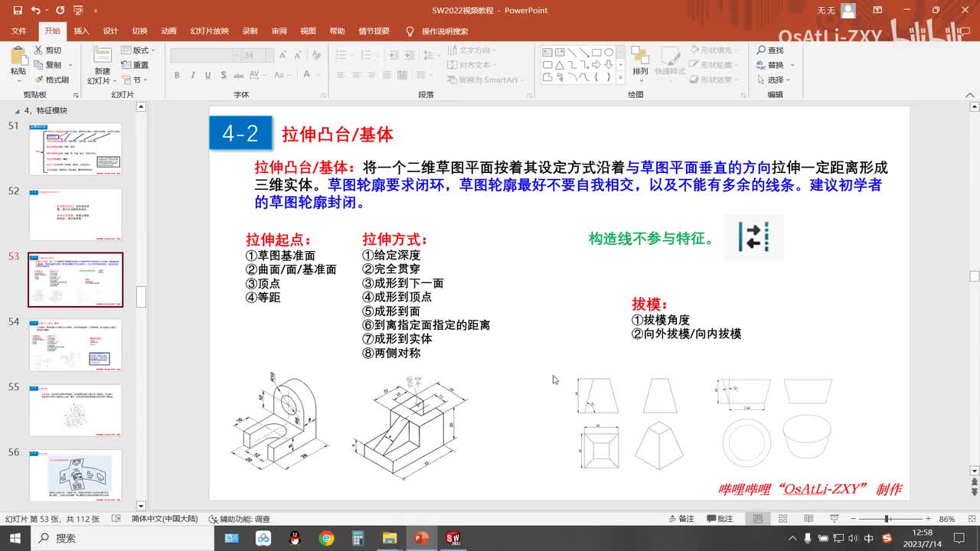Toggle the Chinese IME indicator in tray
980x551 pixels.
pos(869,539)
